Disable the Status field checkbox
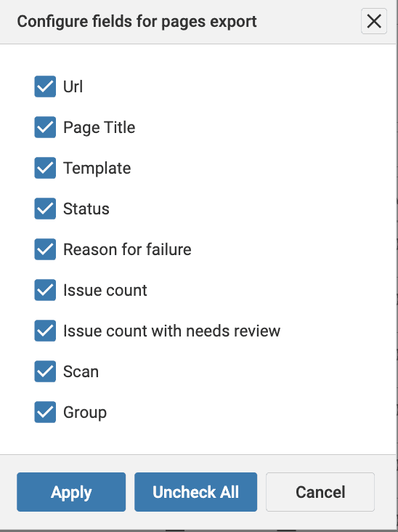 pyautogui.click(x=45, y=209)
